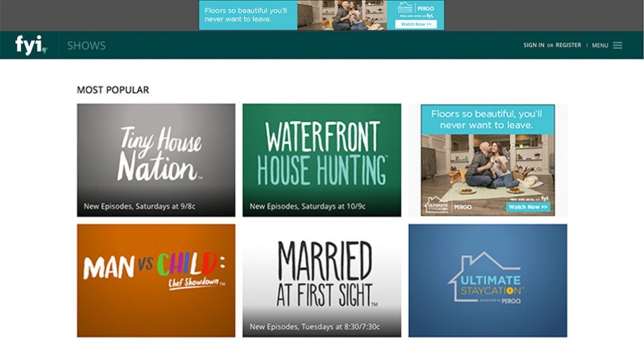
Task: Open the Waterfront House Hunting show tile
Action: [x=321, y=160]
